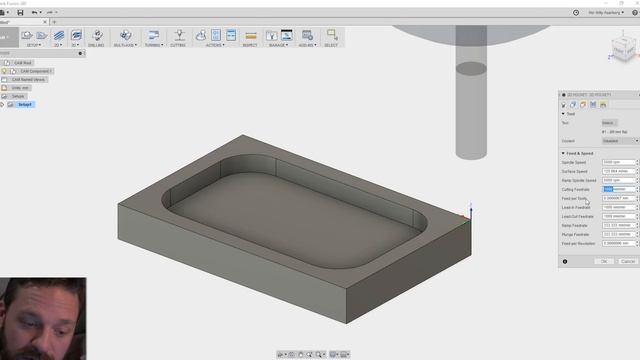Select CAM Root in the browser

[22, 63]
